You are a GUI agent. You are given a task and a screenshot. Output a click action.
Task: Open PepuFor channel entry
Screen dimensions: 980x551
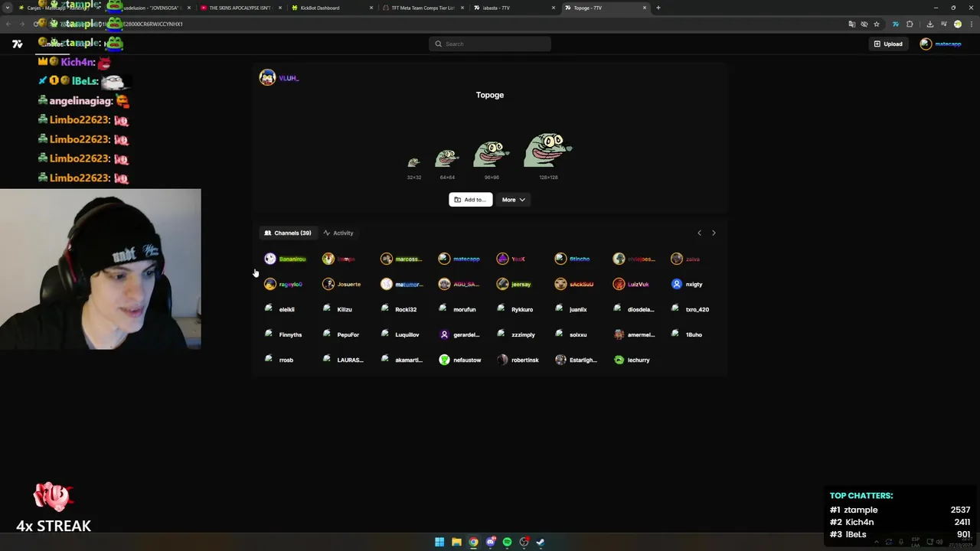(341, 334)
